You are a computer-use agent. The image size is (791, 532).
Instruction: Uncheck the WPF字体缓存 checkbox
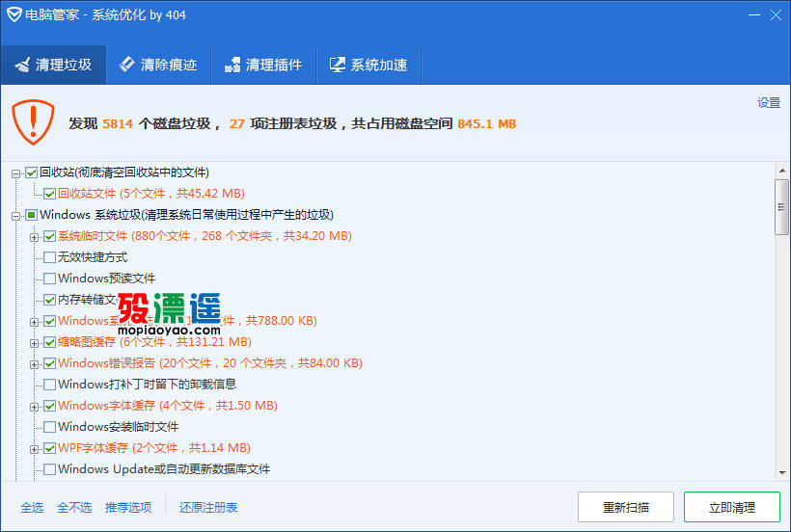pyautogui.click(x=49, y=448)
